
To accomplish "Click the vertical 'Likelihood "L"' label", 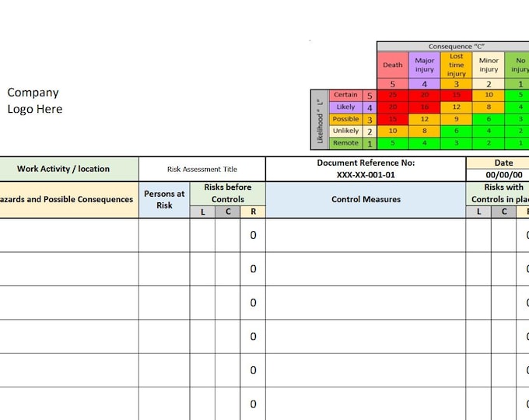I will click(x=320, y=120).
